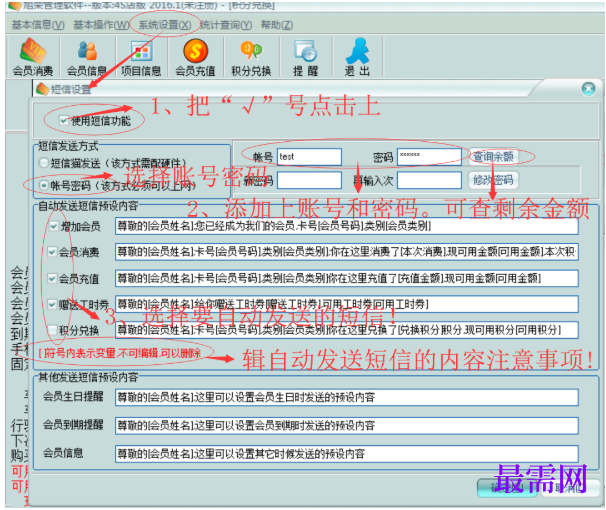Viewport: 606px width, 510px height.
Task: Open the 系统设置(X) menu
Action: point(165,25)
